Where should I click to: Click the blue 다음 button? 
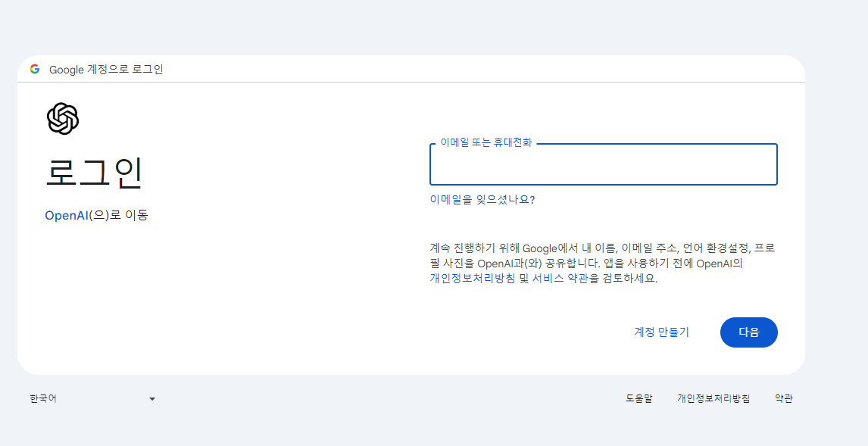(x=748, y=332)
